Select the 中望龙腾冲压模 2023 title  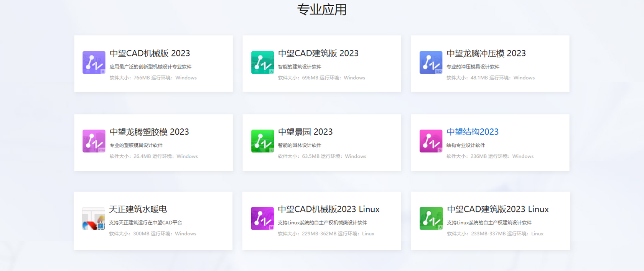[486, 53]
